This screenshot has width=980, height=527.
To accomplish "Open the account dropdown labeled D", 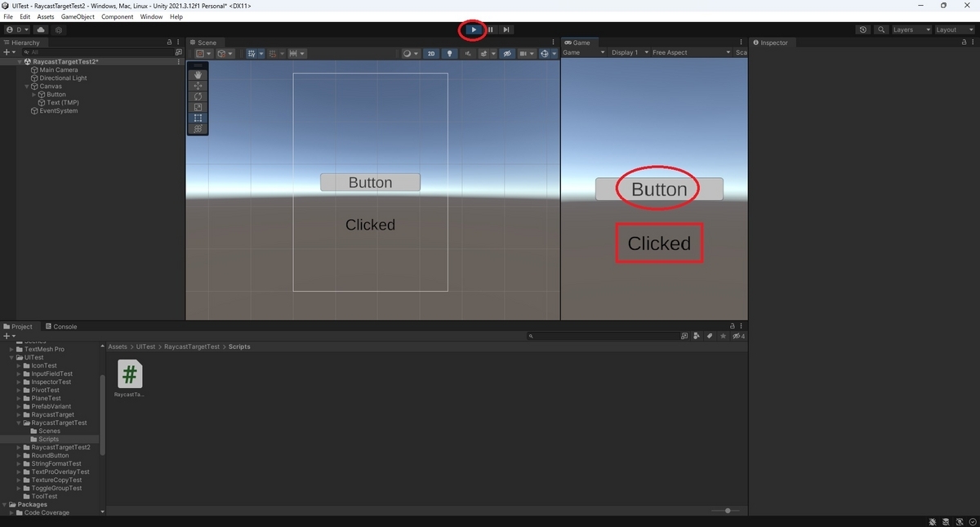I will [x=16, y=29].
